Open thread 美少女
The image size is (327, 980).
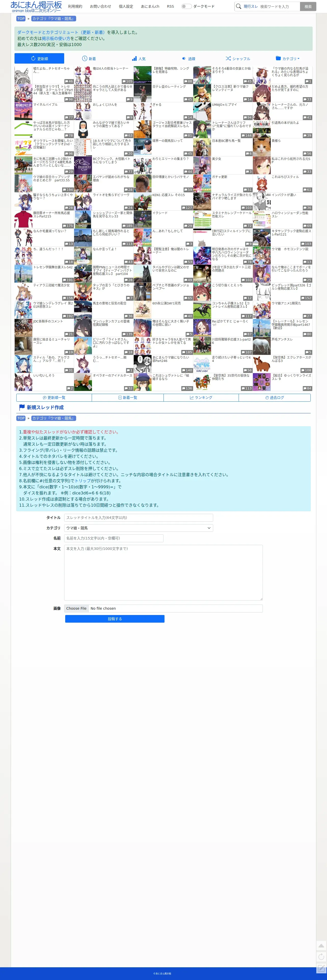pos(223,165)
